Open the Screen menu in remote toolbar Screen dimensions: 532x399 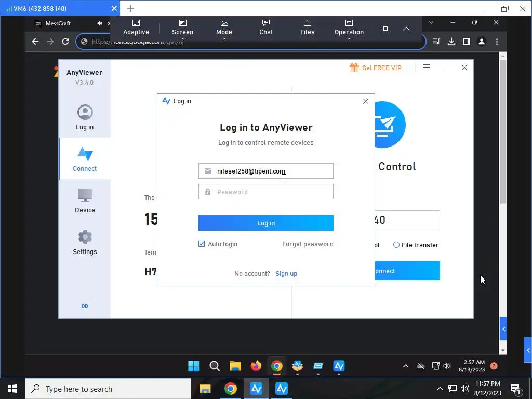pos(182,28)
